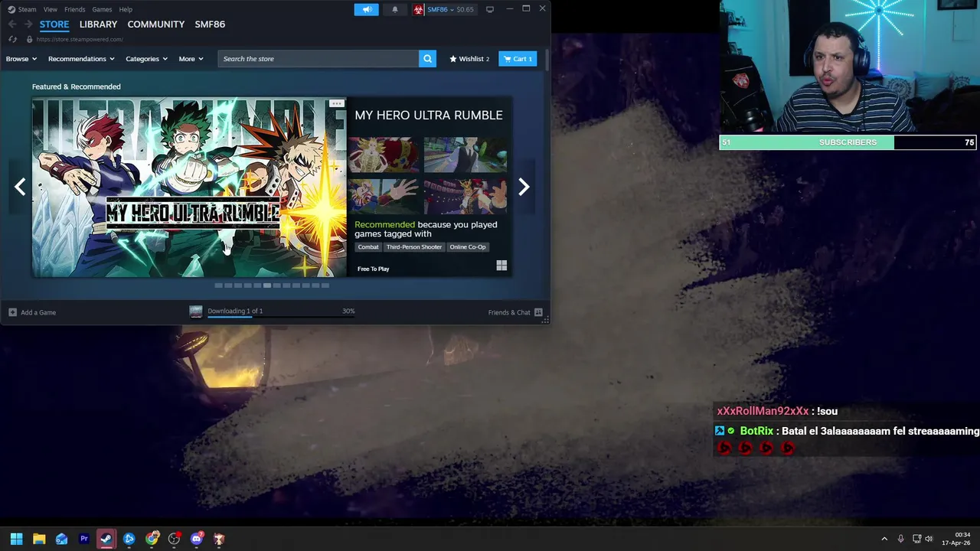Click the downloading game icon thumbnail
Screen dimensions: 980x551
click(x=196, y=311)
